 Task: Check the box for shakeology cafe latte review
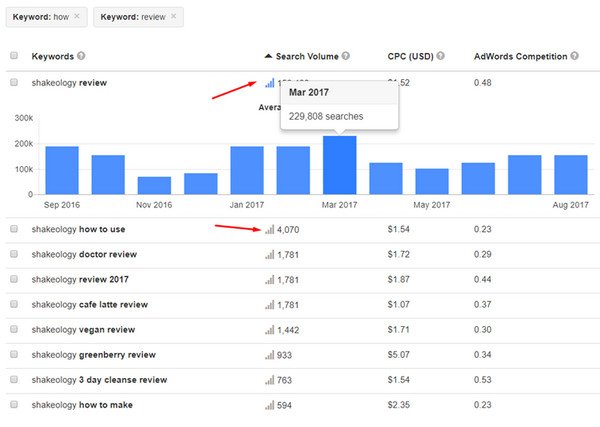pos(14,304)
